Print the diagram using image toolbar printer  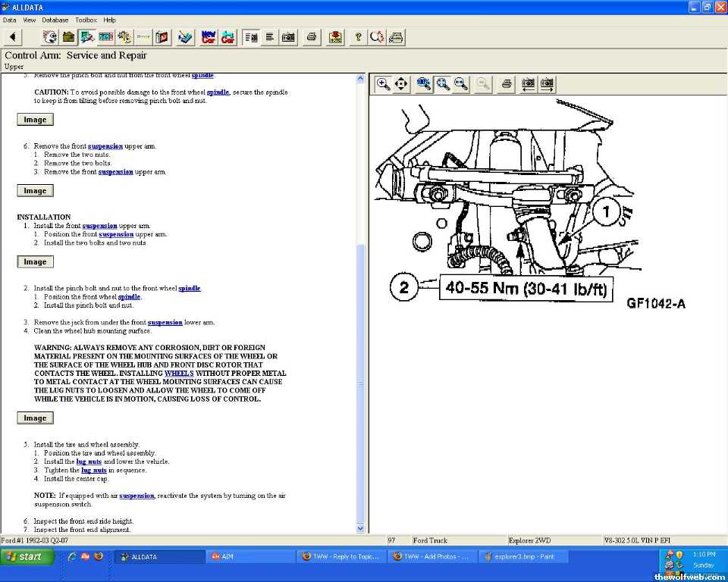tap(507, 84)
